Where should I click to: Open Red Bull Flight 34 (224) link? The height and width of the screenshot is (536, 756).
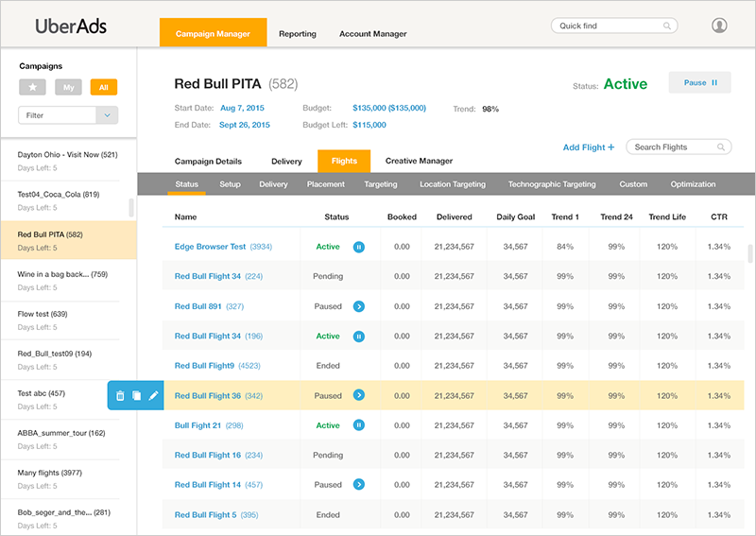pos(218,276)
